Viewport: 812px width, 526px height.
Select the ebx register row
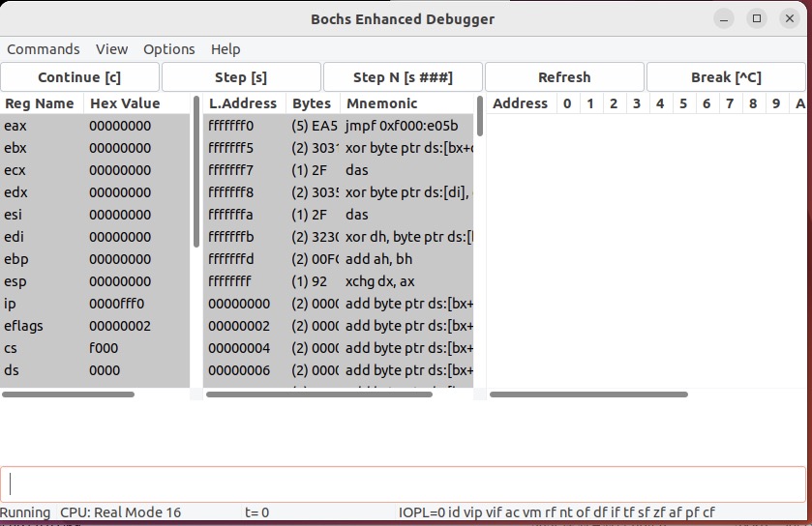click(x=95, y=148)
